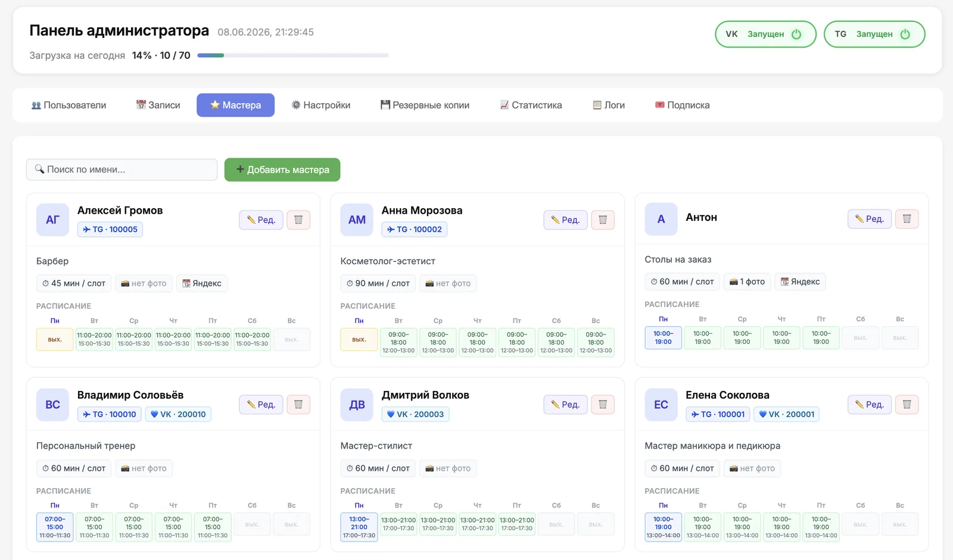Click the АГ avatar of Алексей Громов
This screenshot has width=953, height=560.
coord(52,220)
